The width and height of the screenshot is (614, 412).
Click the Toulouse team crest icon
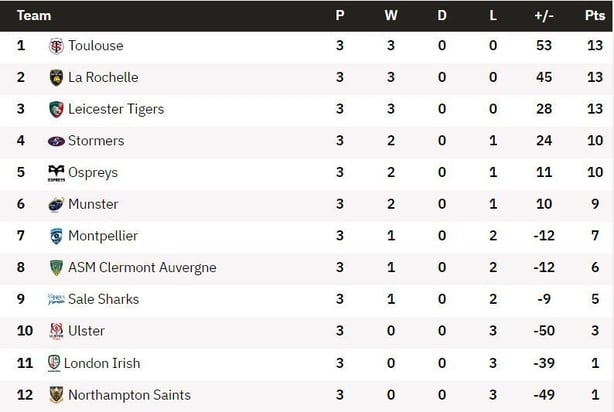coord(56,46)
